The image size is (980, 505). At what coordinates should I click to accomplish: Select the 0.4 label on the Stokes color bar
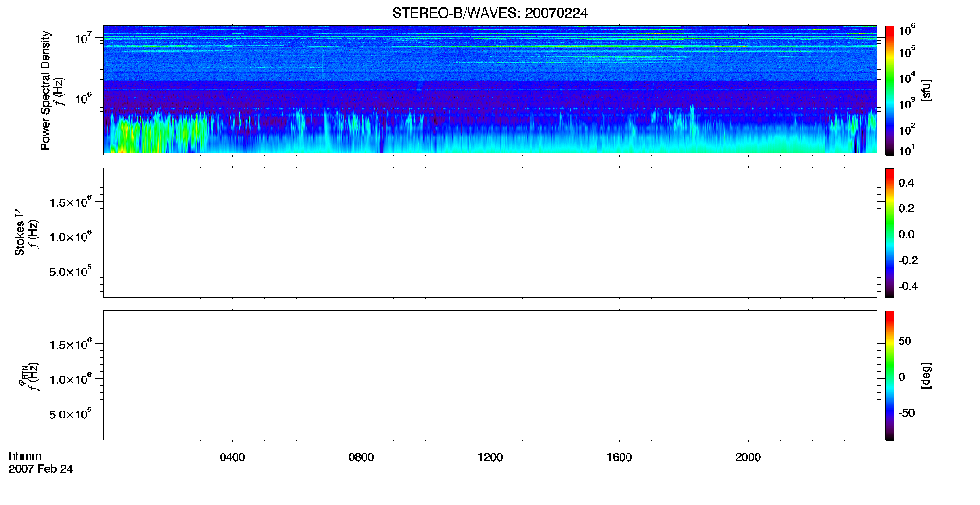(906, 183)
